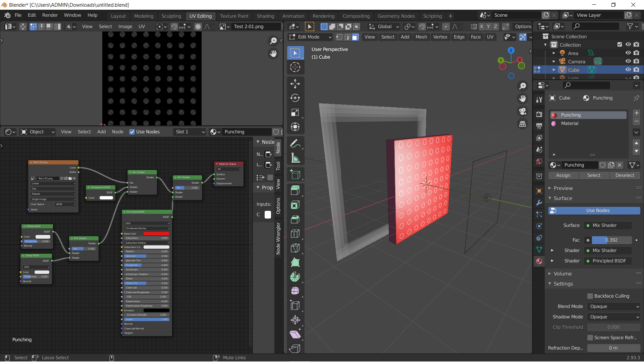
Task: Select the Material slot in the list
Action: 570,123
